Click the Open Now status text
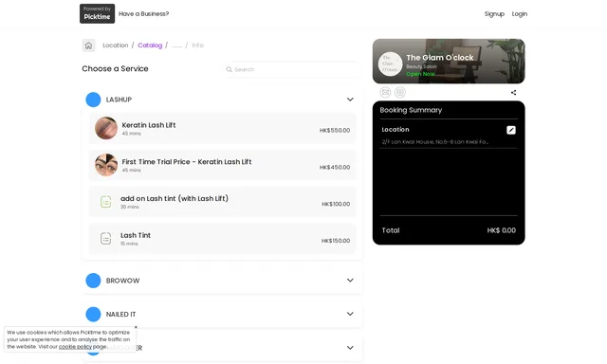 421,74
